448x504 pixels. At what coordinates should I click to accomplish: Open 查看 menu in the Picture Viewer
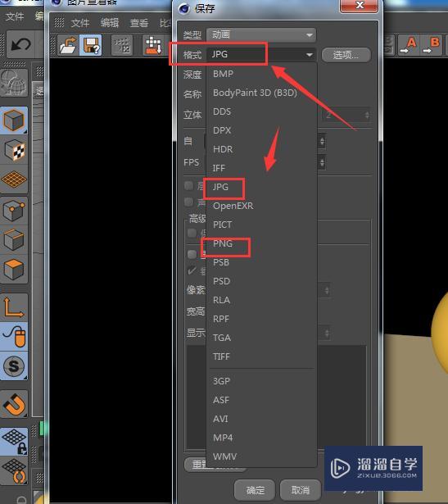point(139,23)
